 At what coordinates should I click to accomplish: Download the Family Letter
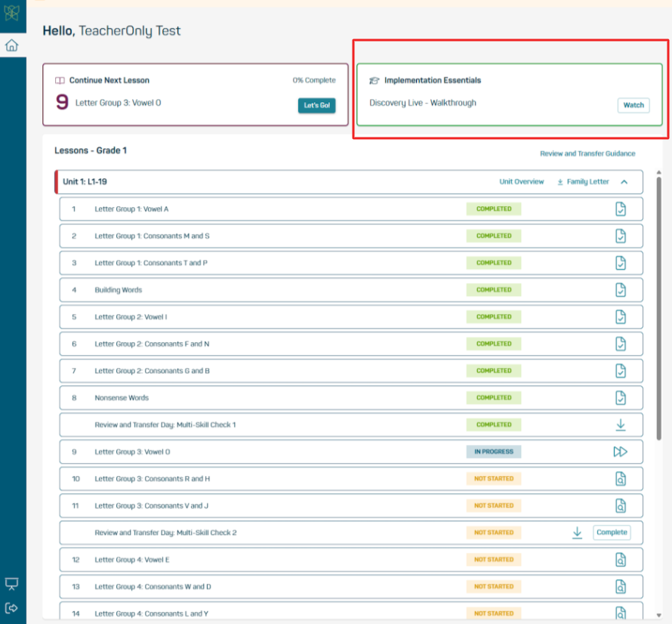582,182
